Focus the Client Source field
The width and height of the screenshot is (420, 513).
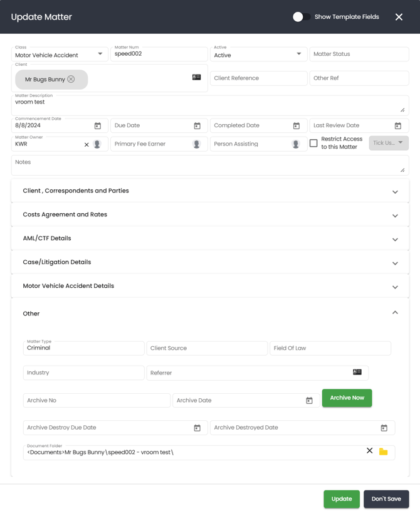tap(207, 348)
